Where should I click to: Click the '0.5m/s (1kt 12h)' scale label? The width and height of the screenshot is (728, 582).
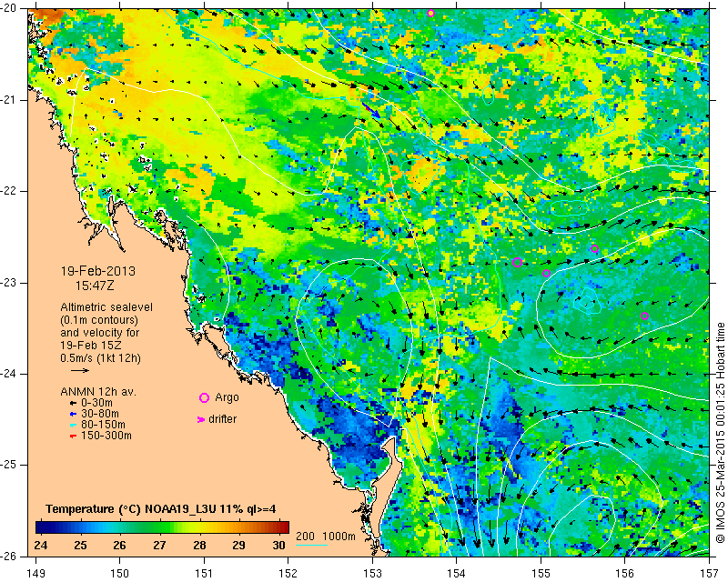pos(100,358)
